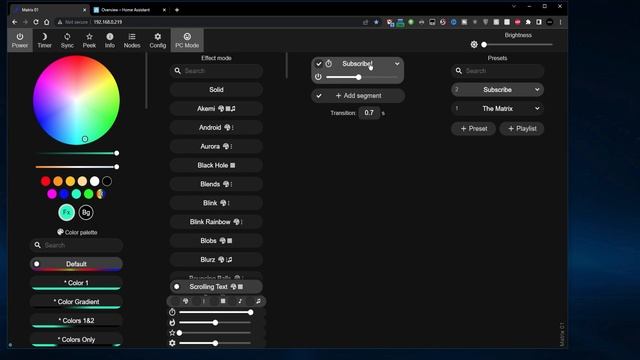Select the magenta quick color swatch

pos(52,194)
